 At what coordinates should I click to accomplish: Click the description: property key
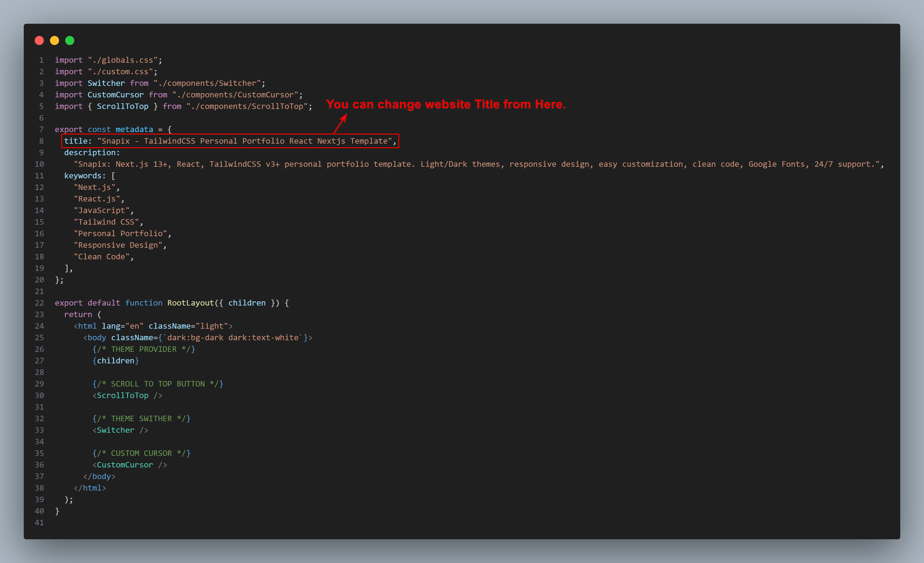(x=92, y=152)
